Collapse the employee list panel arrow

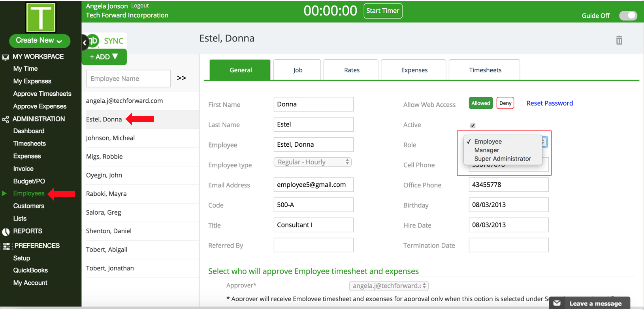coord(85,42)
